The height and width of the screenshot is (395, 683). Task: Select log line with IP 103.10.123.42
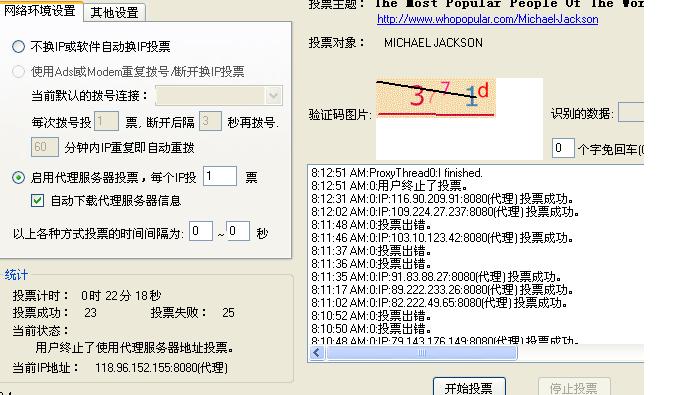coord(442,238)
